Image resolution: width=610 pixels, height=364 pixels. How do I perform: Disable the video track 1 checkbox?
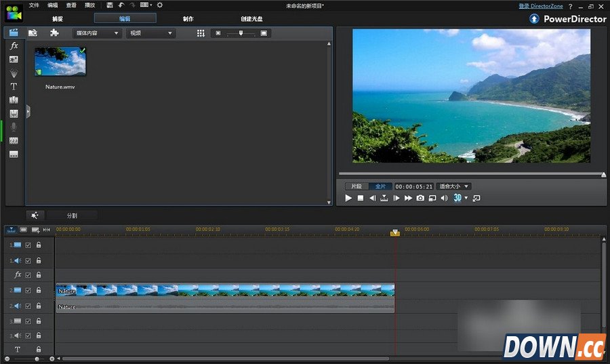(x=28, y=245)
